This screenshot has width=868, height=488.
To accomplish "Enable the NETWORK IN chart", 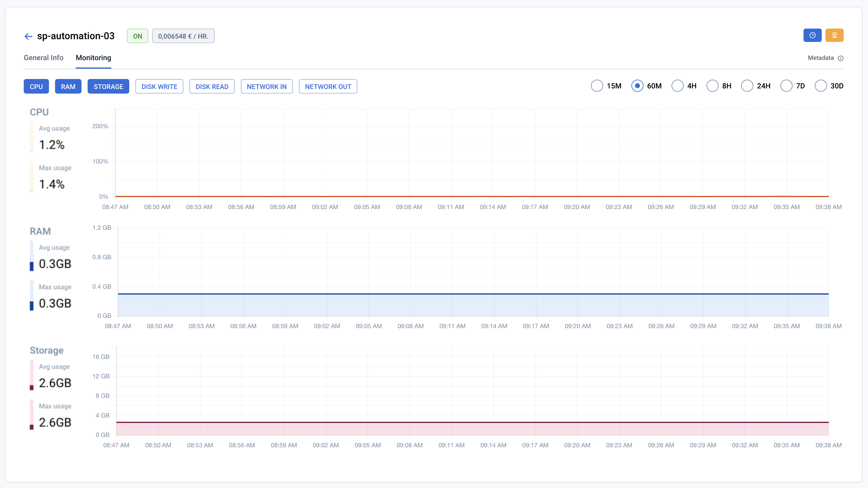I will (266, 87).
